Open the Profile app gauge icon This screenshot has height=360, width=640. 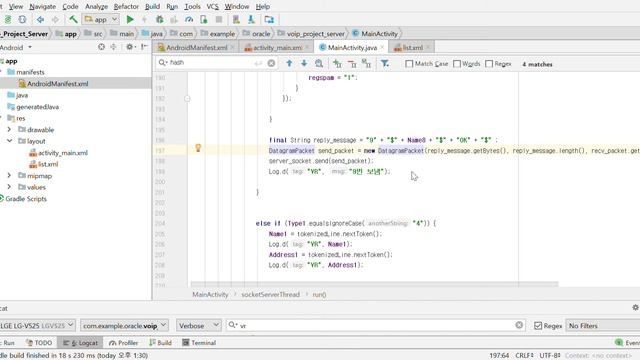189,19
